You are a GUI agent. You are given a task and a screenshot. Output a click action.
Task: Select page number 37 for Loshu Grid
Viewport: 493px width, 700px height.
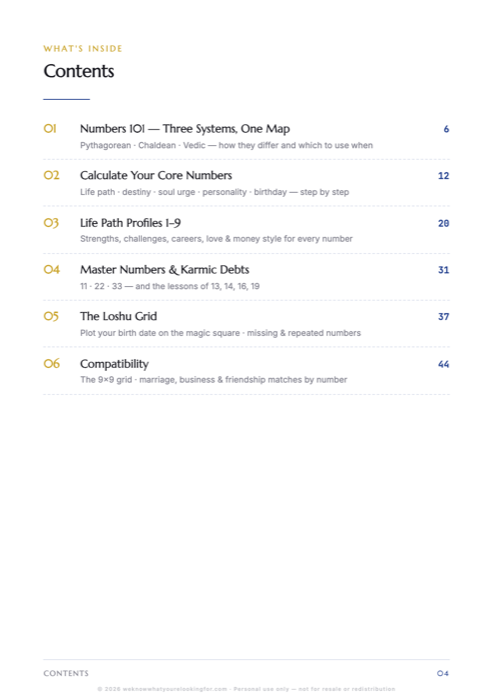pos(443,317)
